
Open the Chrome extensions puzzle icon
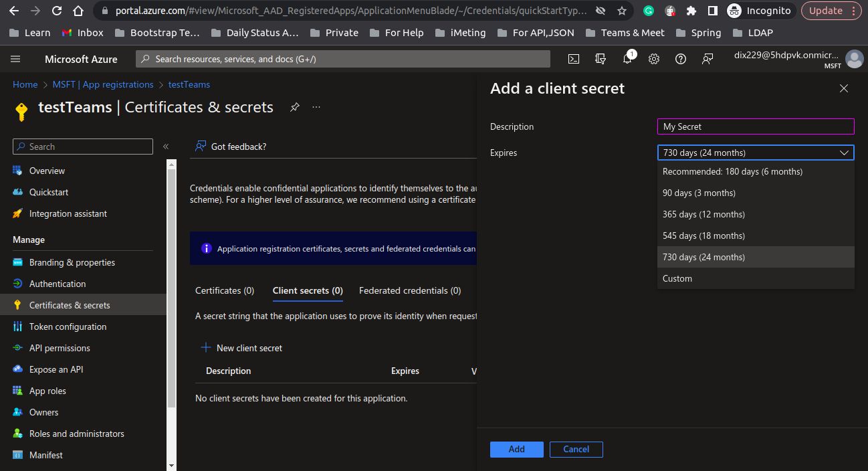[x=691, y=11]
